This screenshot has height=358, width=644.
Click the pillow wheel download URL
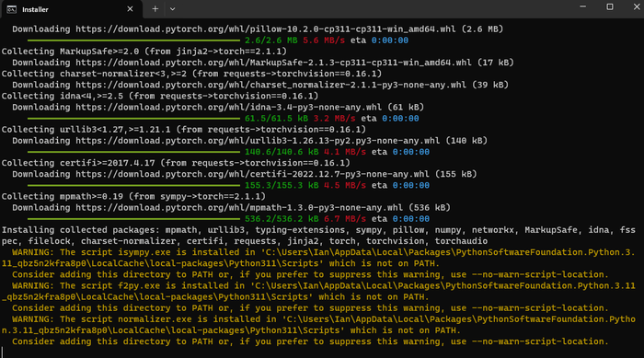pyautogui.click(x=265, y=29)
